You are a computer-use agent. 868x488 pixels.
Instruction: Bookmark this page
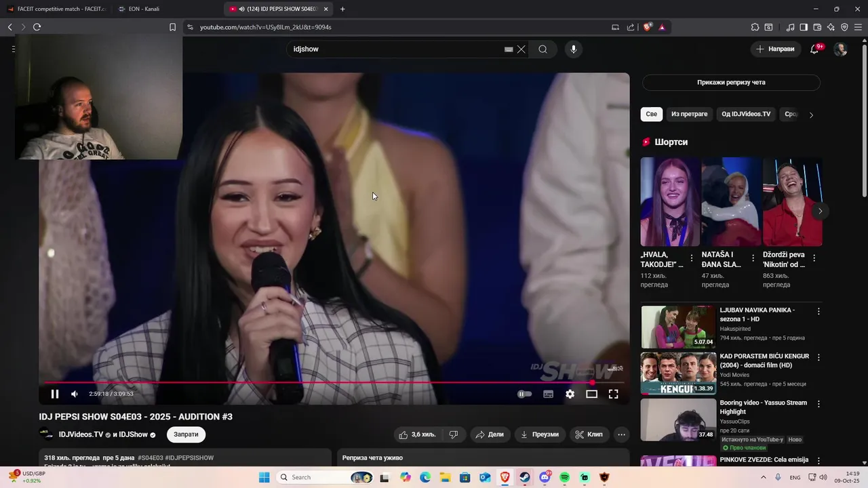pos(172,27)
